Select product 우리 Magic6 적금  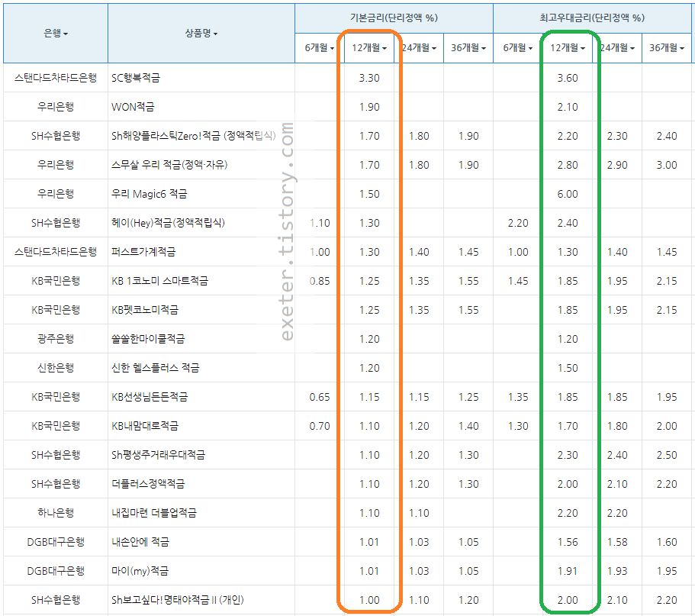149,194
